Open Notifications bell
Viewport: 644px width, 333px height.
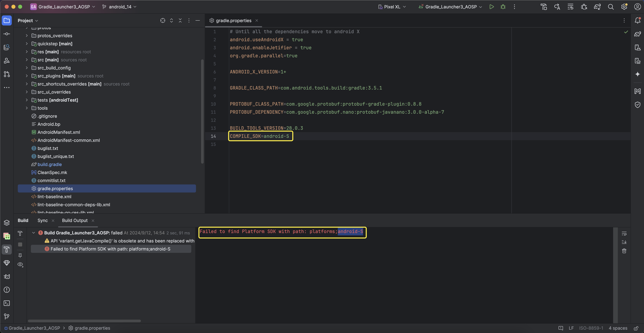pos(637,20)
